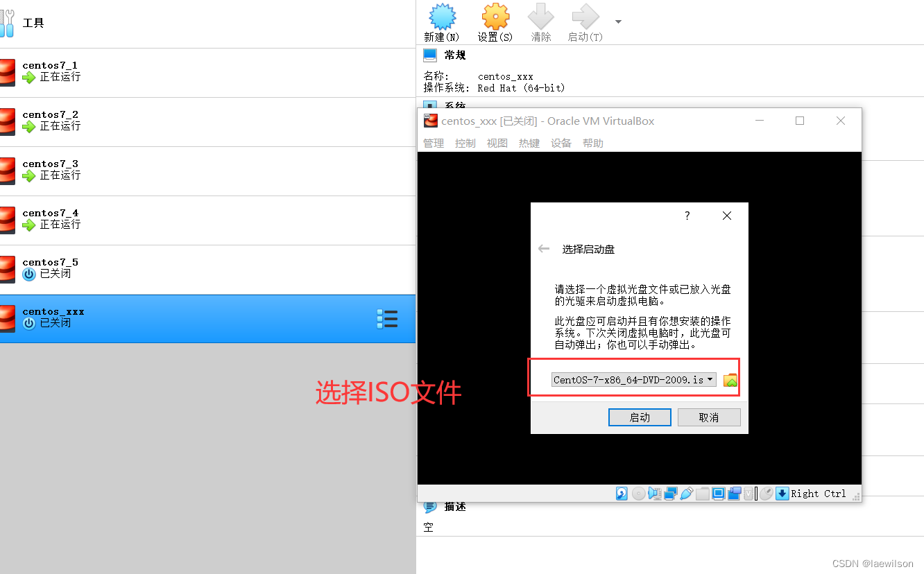This screenshot has height=574, width=924.
Task: Click the CPU virtualization status bar icon
Action: pos(748,494)
